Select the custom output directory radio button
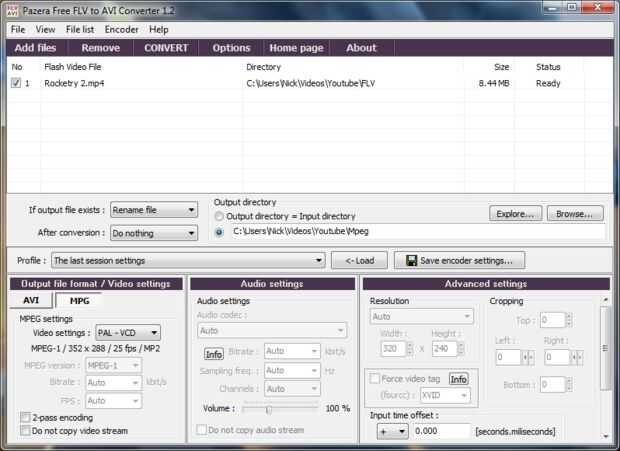 coord(219,232)
